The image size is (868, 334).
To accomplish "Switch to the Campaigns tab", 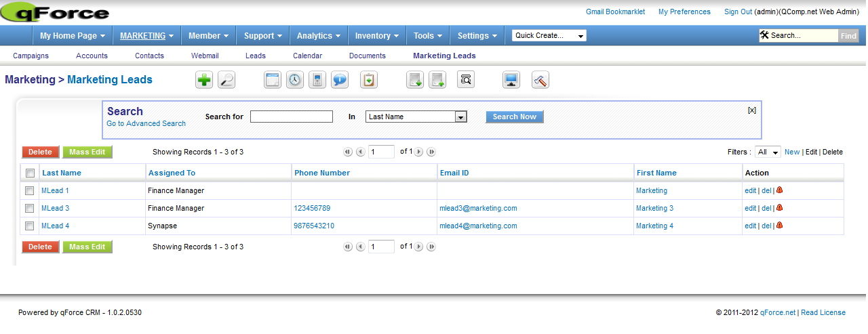I will pyautogui.click(x=31, y=56).
